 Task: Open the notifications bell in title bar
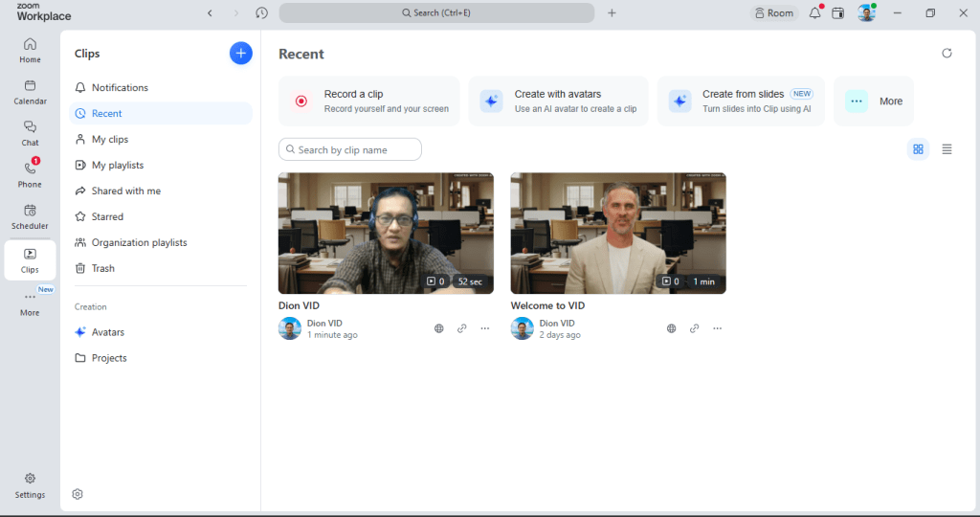point(815,12)
